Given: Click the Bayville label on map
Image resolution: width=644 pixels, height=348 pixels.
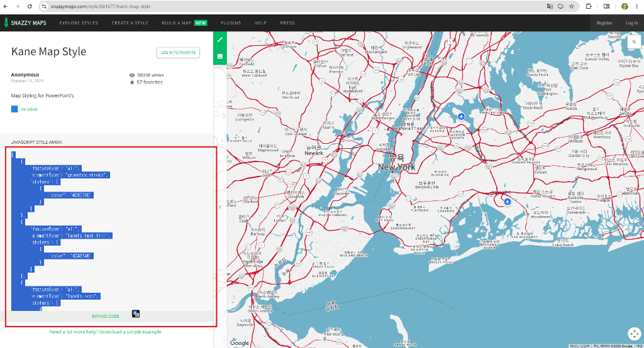Looking at the screenshot, I should [614, 36].
